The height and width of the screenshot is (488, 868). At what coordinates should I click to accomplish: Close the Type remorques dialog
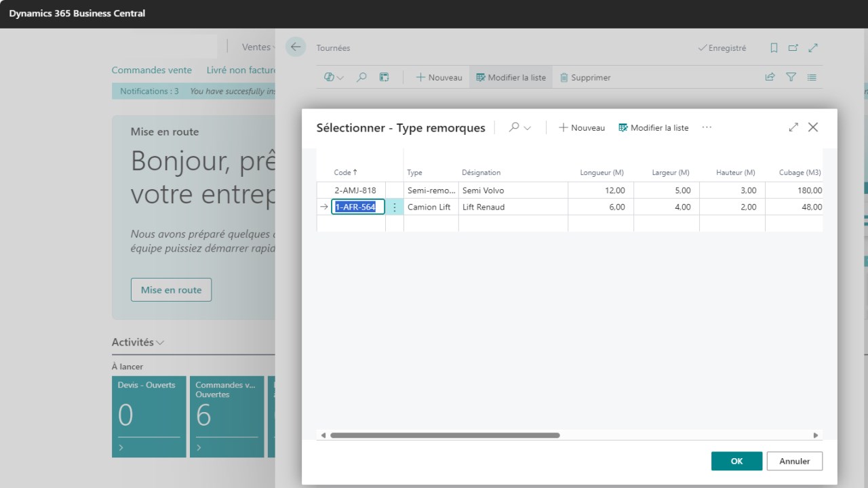pyautogui.click(x=813, y=127)
